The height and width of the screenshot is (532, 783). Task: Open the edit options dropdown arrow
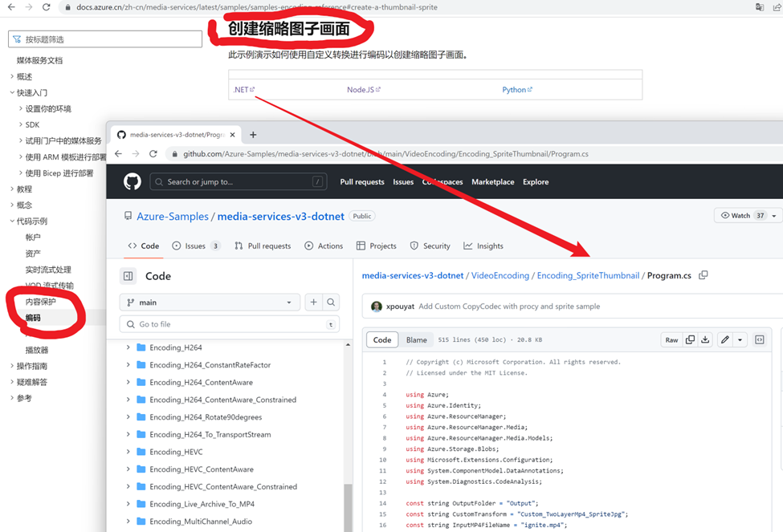click(740, 340)
